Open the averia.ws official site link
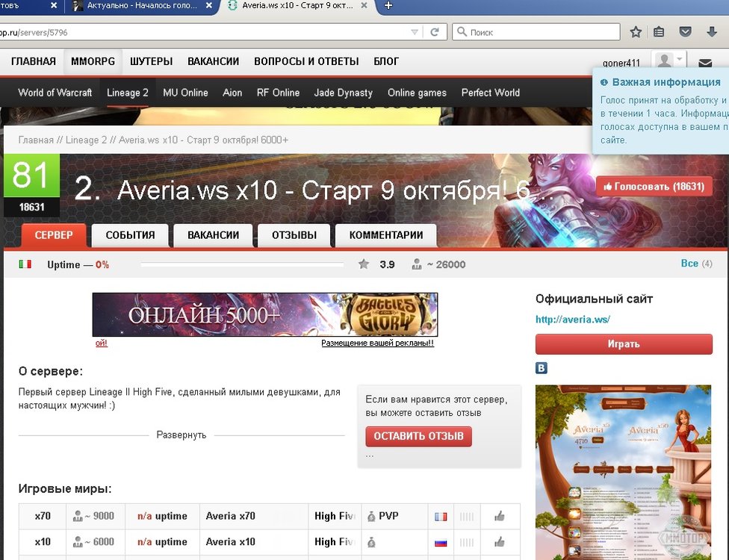 (x=573, y=320)
